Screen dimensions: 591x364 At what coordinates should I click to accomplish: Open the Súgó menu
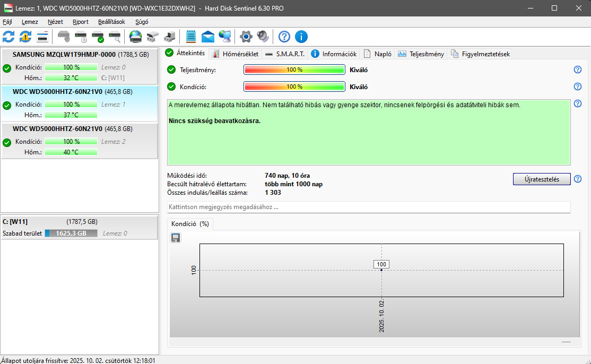(142, 22)
